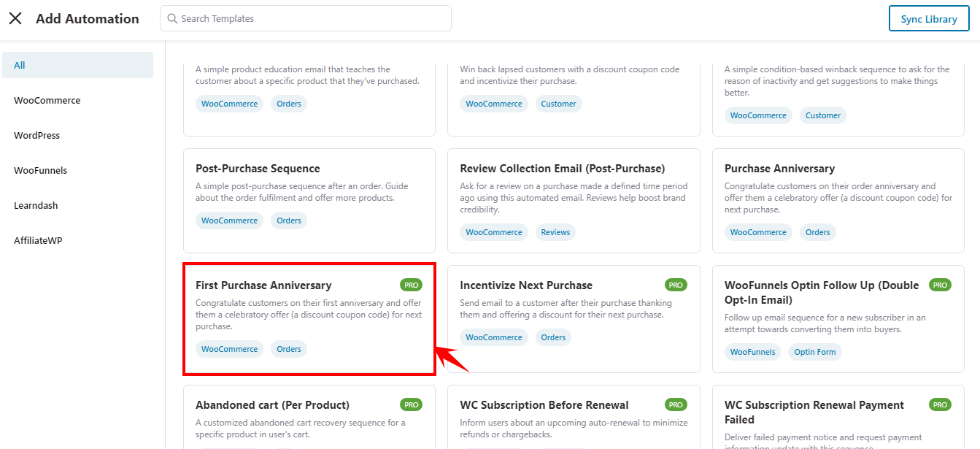Click inside the Search Templates field
The image size is (980, 449).
(x=305, y=18)
